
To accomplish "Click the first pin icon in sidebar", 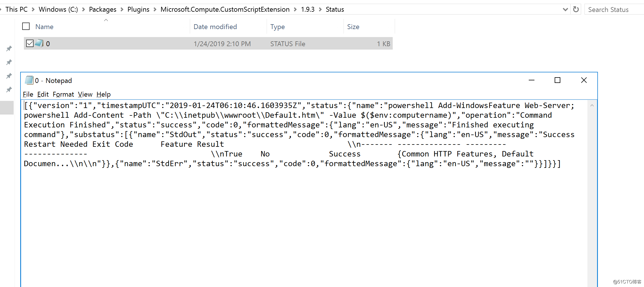I will pos(9,48).
